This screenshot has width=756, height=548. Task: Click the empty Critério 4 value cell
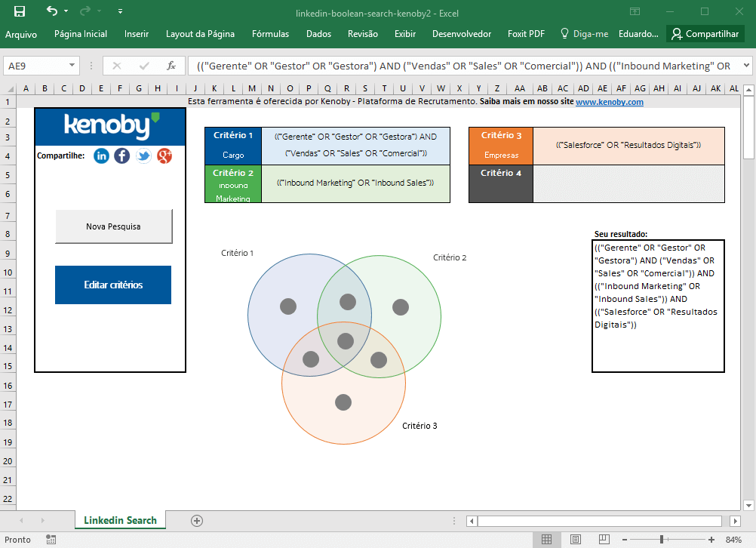628,183
